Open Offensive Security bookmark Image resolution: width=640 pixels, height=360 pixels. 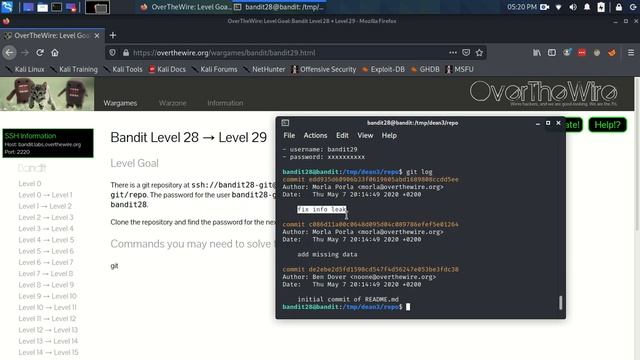[x=324, y=69]
